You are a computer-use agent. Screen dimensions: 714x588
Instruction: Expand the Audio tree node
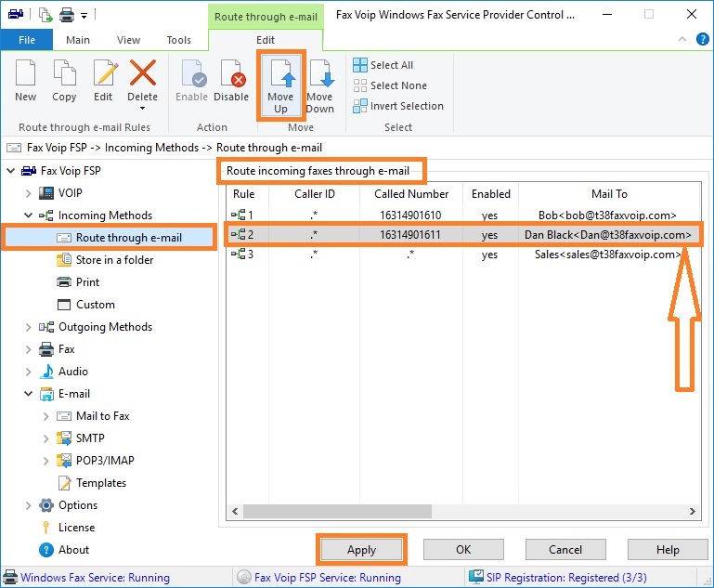click(28, 372)
